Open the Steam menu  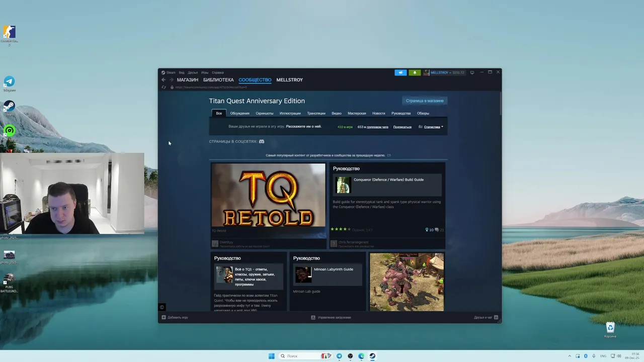pos(171,72)
